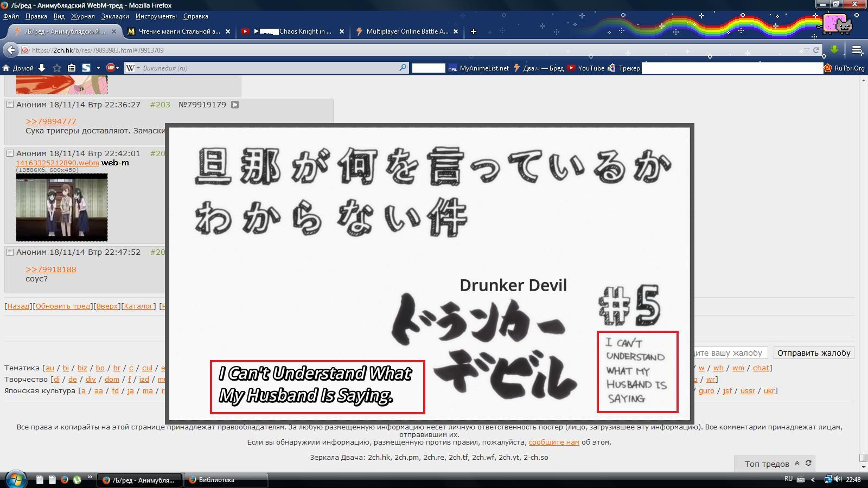Click the bookmark star icon in toolbar

point(57,68)
